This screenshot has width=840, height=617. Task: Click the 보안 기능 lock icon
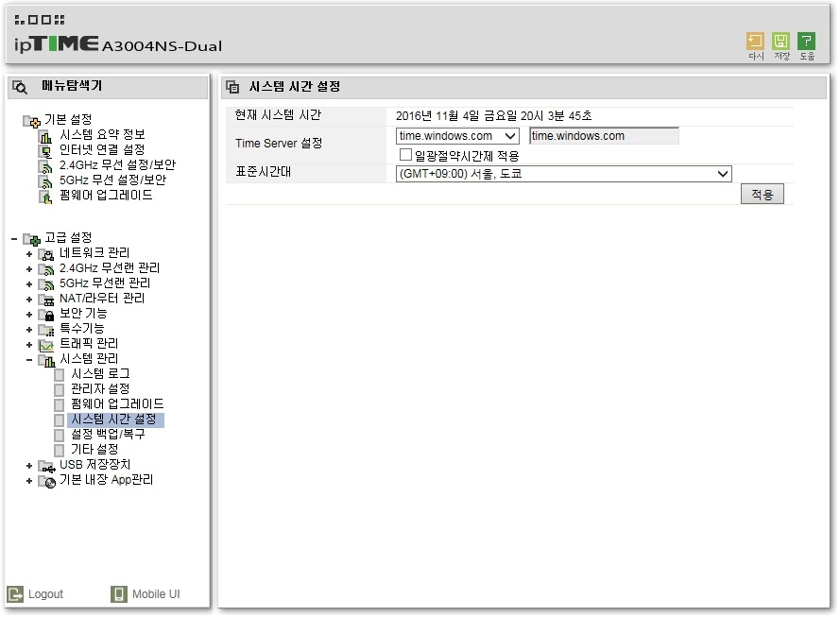[x=46, y=315]
